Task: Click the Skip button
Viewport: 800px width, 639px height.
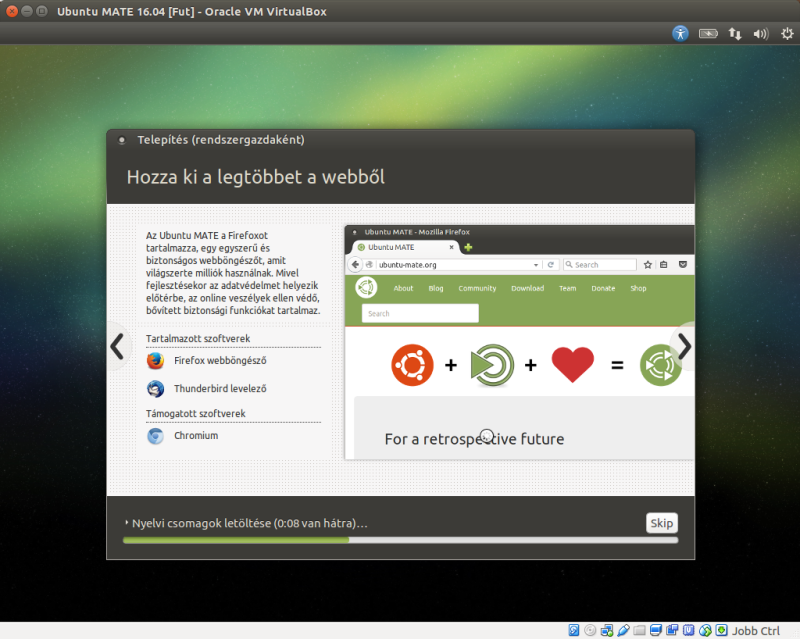Action: [x=662, y=523]
